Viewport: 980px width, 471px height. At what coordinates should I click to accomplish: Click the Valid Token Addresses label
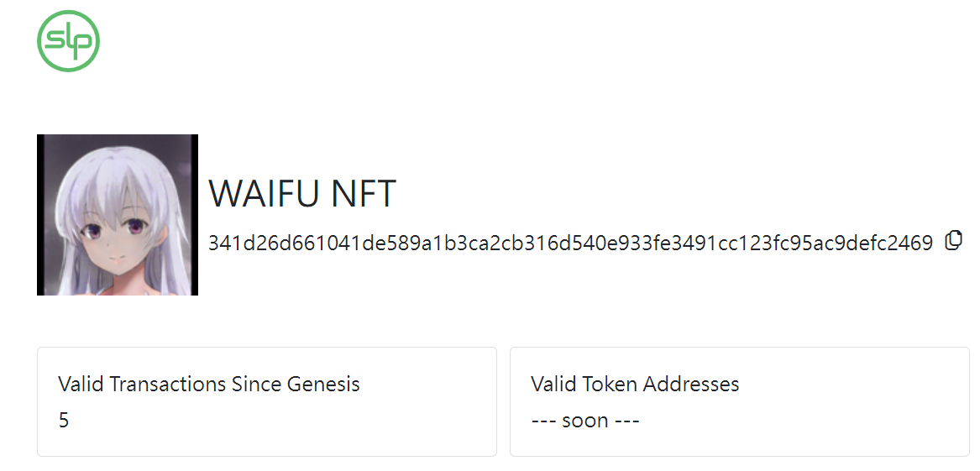(635, 384)
